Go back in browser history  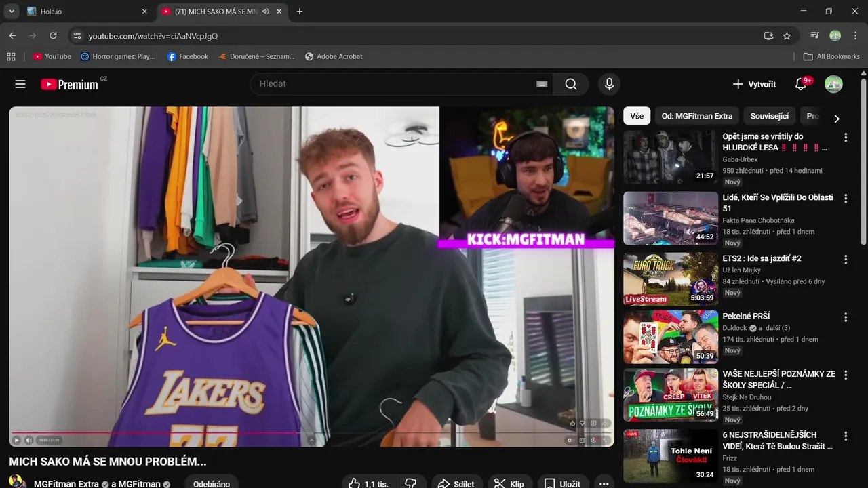coord(12,35)
